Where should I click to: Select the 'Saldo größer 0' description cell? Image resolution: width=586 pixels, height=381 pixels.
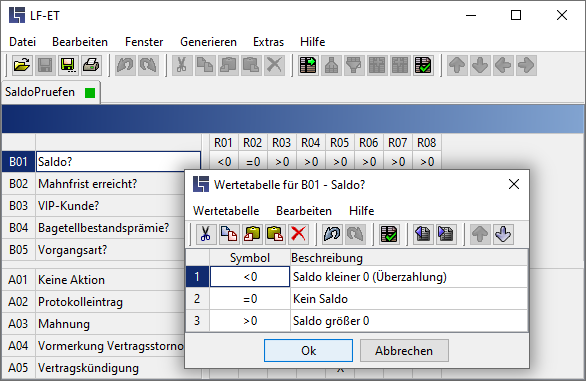coord(409,321)
